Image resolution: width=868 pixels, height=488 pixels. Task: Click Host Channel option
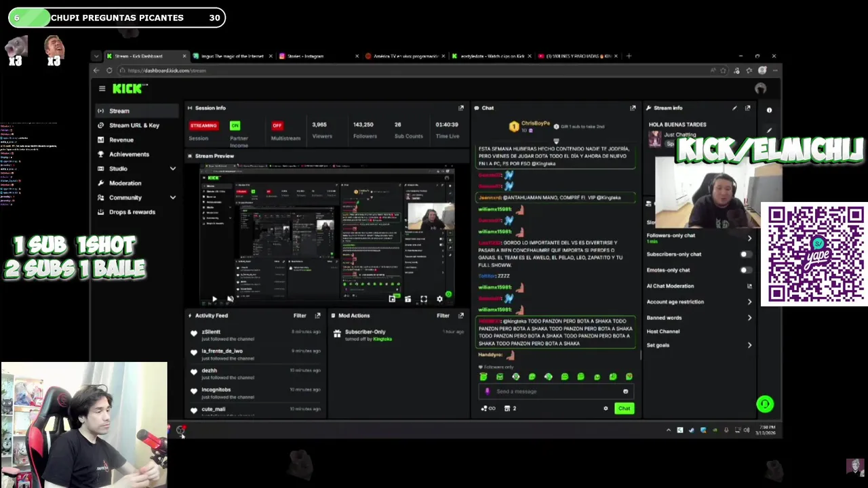(663, 331)
